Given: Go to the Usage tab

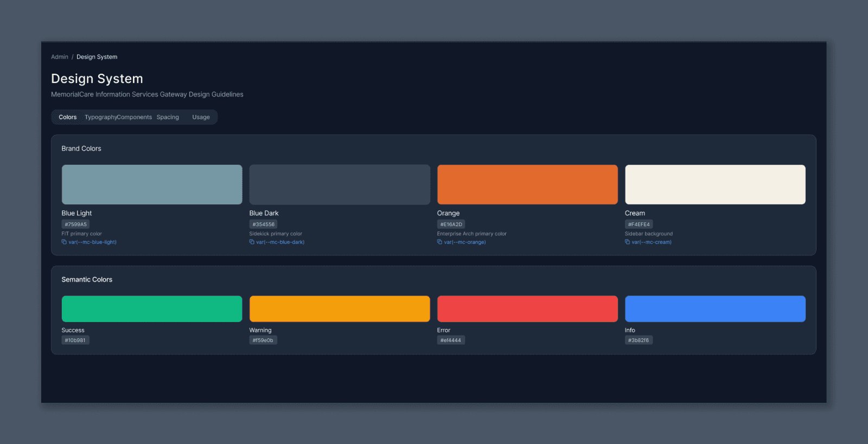Looking at the screenshot, I should [201, 117].
